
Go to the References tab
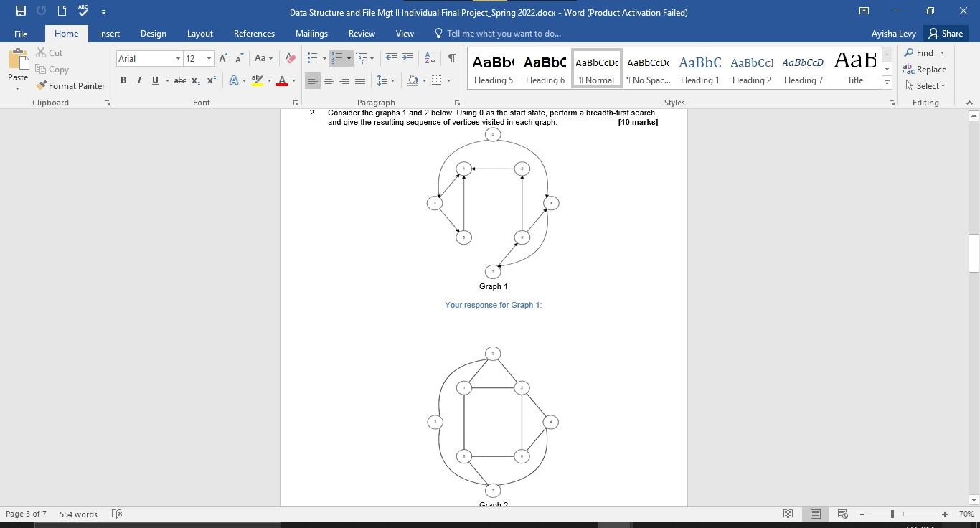(254, 34)
